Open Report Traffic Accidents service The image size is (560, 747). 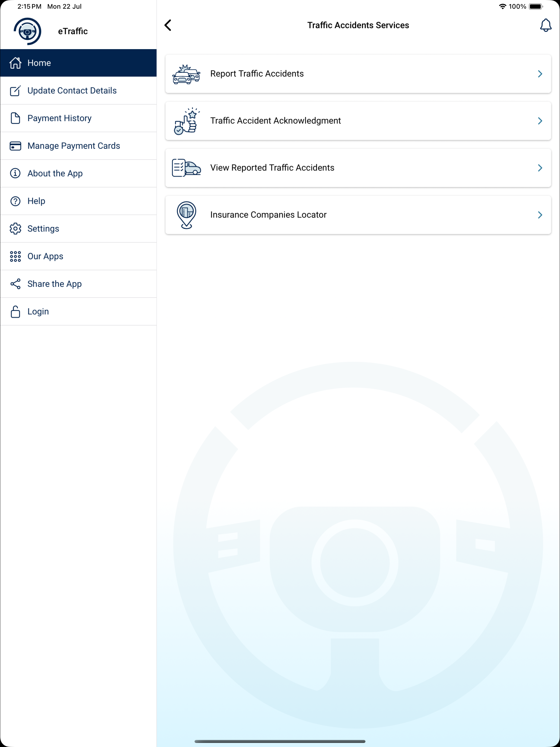358,74
